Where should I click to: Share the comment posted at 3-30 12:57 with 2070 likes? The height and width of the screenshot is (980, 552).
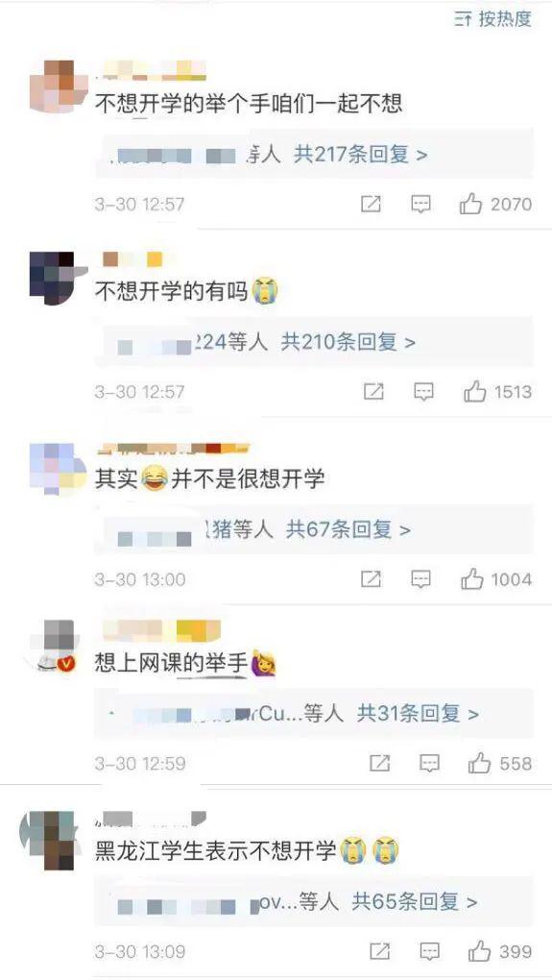[x=371, y=204]
